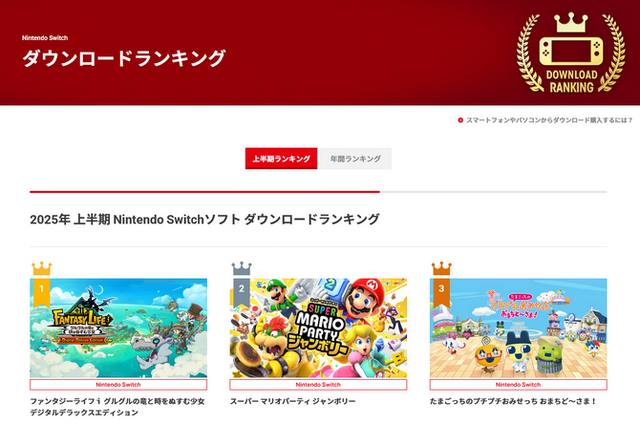Click the Nintendo Switch label under the Tamagotchi game
Screen dimensions: 640x424
[x=519, y=384]
